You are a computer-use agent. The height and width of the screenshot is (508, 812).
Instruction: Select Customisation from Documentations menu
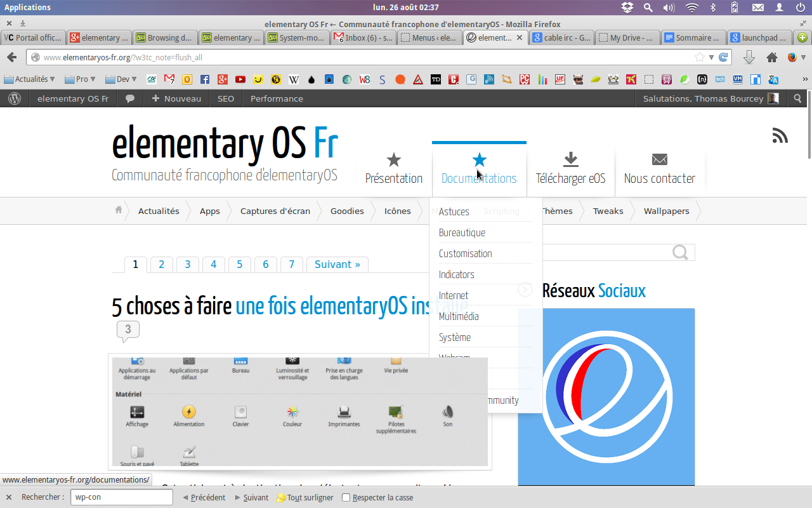[x=466, y=253]
